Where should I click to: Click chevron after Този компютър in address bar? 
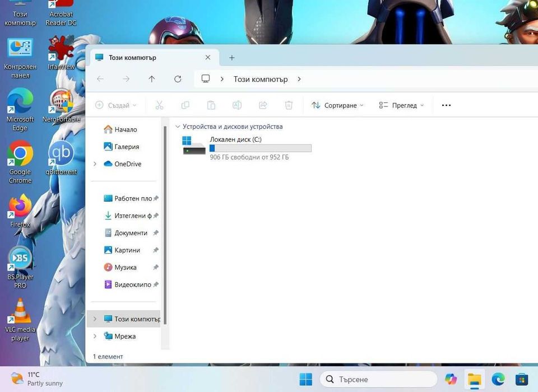299,79
